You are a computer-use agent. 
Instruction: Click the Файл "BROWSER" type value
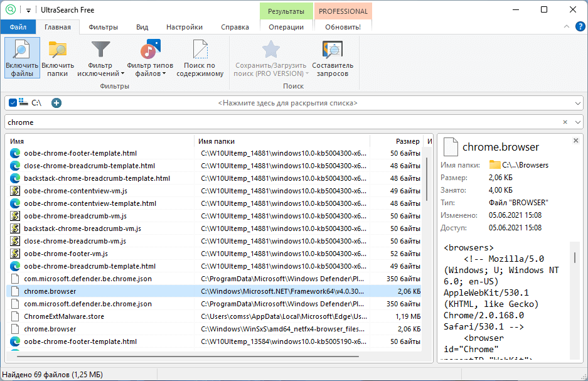point(518,203)
